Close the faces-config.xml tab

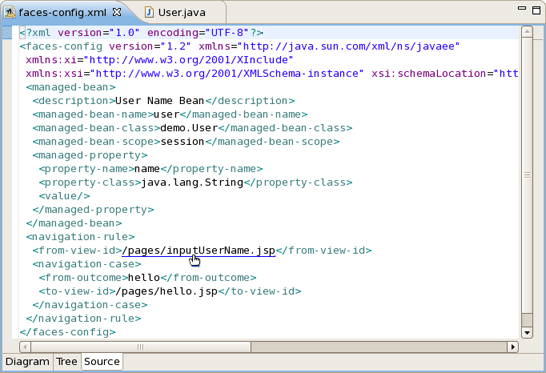117,12
